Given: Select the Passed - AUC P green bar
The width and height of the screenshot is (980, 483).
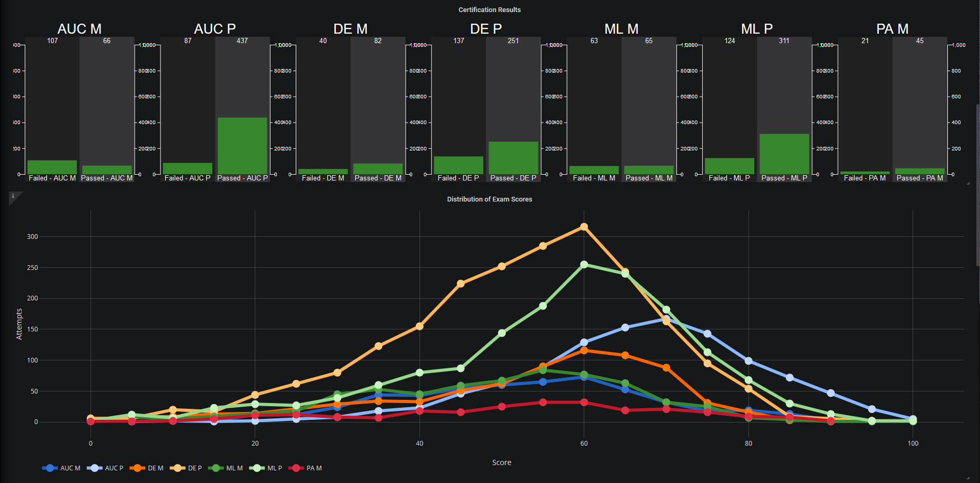Looking at the screenshot, I should [x=243, y=146].
